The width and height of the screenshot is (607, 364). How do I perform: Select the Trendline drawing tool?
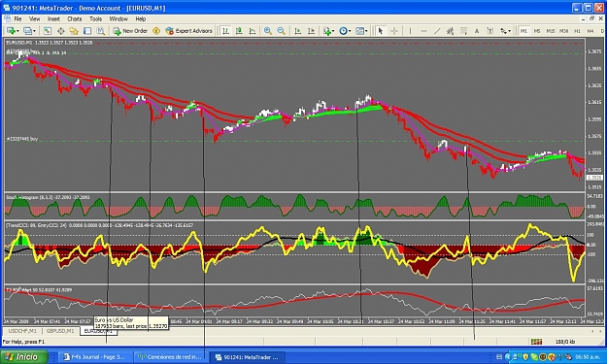(x=437, y=31)
